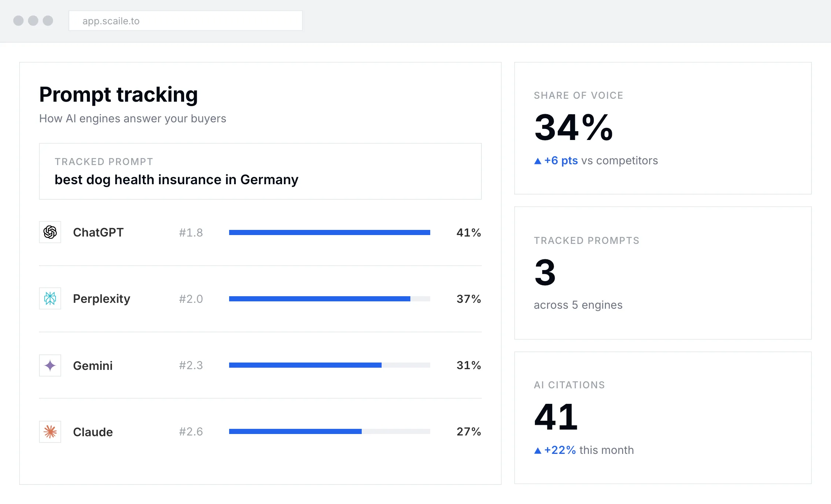The width and height of the screenshot is (831, 504).
Task: Select the Perplexity 37% progress bar
Action: (330, 299)
